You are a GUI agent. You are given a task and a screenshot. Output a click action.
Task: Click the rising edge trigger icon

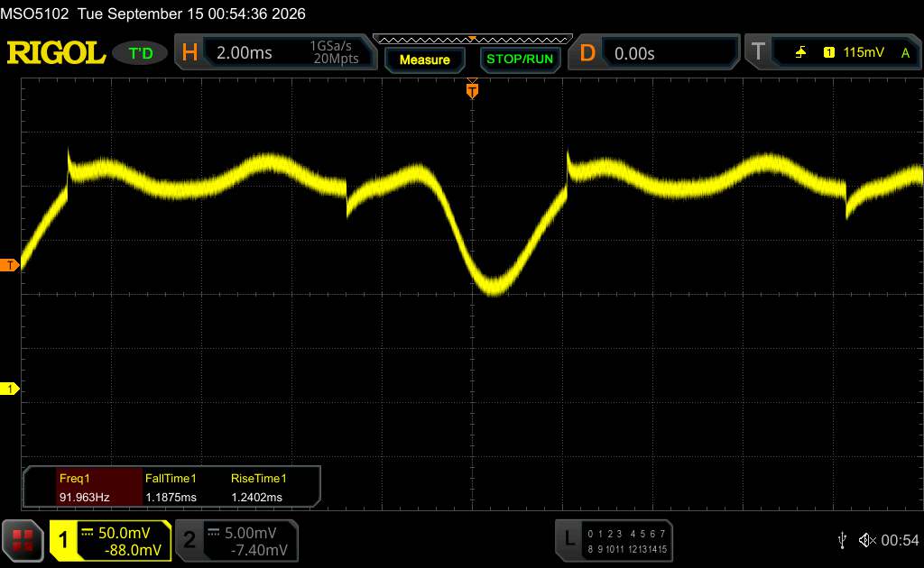pos(800,52)
